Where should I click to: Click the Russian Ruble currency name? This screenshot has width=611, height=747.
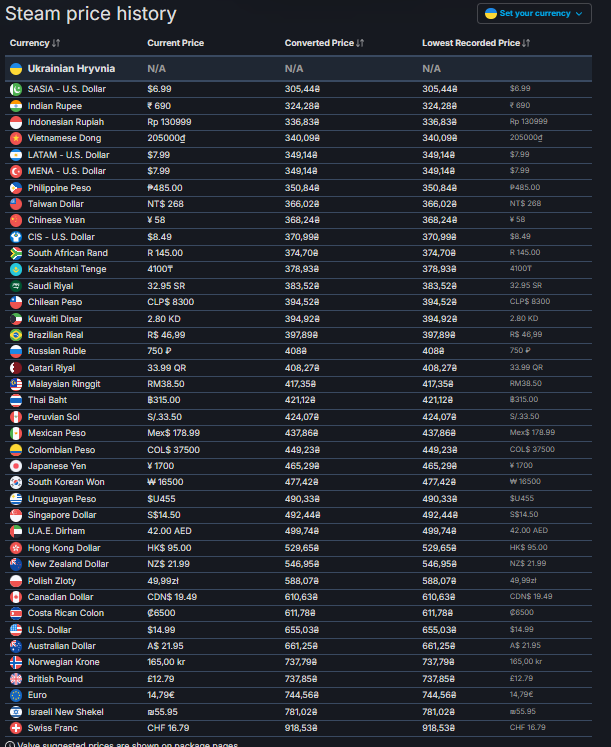57,351
